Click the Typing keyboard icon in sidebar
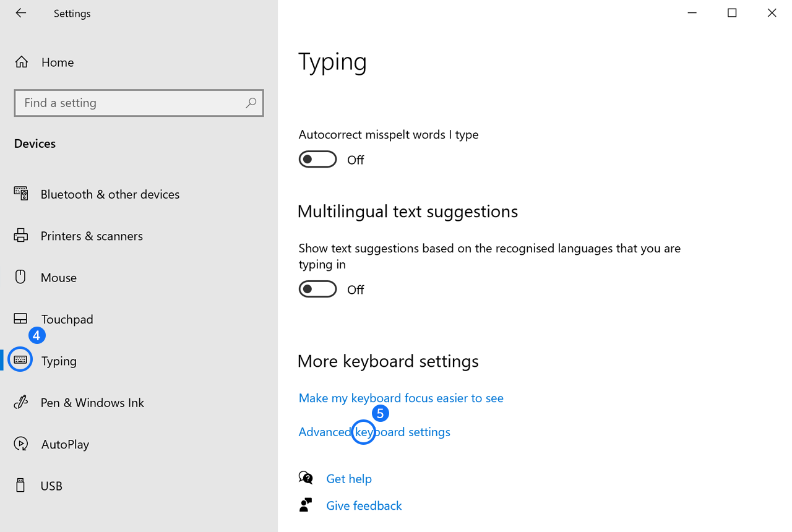This screenshot has height=532, width=792. pyautogui.click(x=20, y=360)
